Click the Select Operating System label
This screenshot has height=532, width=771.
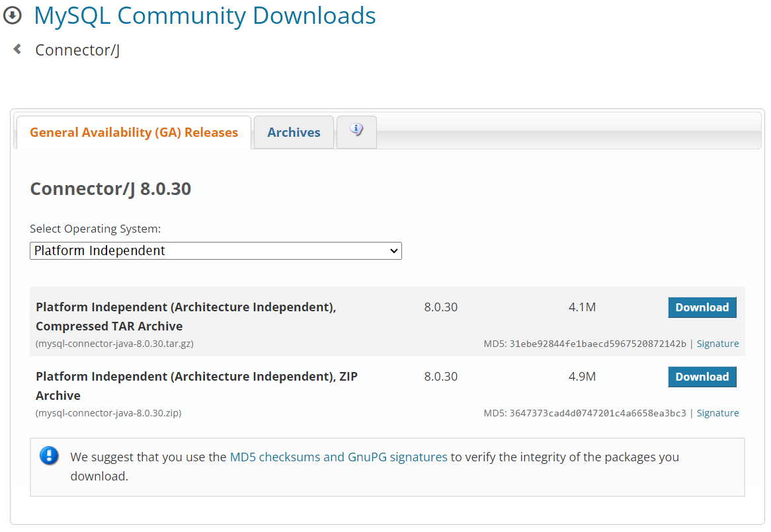click(x=95, y=229)
